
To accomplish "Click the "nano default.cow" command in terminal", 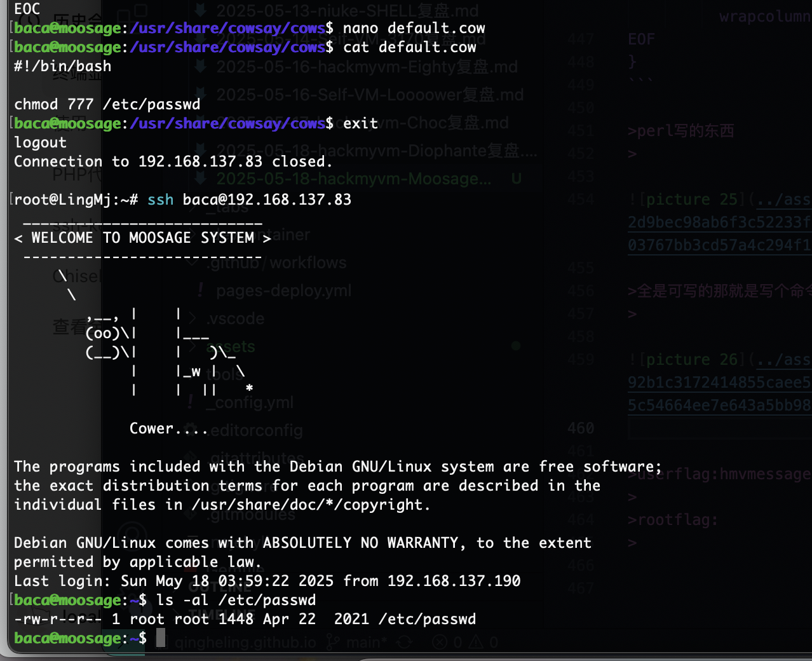I will click(x=414, y=28).
